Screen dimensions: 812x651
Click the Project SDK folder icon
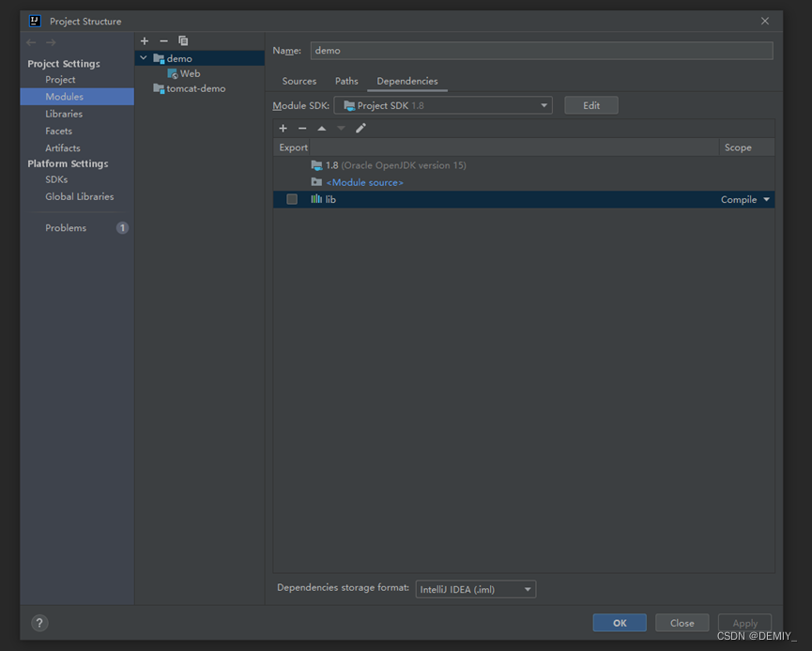[x=349, y=106]
